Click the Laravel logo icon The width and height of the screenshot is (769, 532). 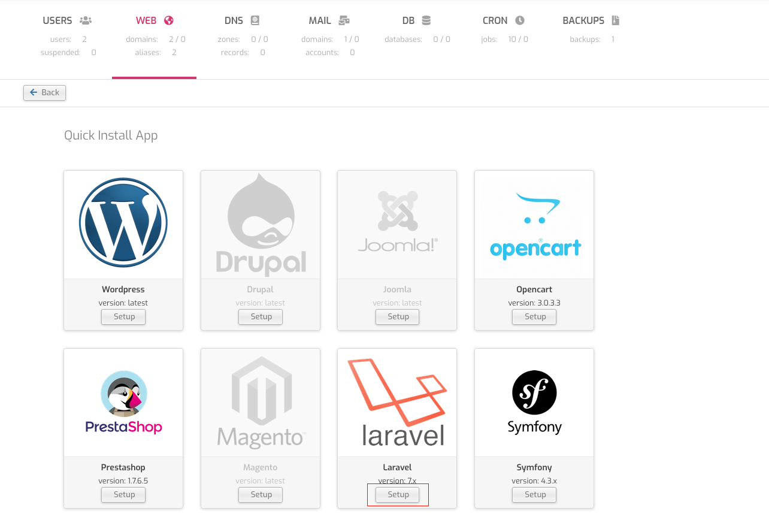point(398,402)
